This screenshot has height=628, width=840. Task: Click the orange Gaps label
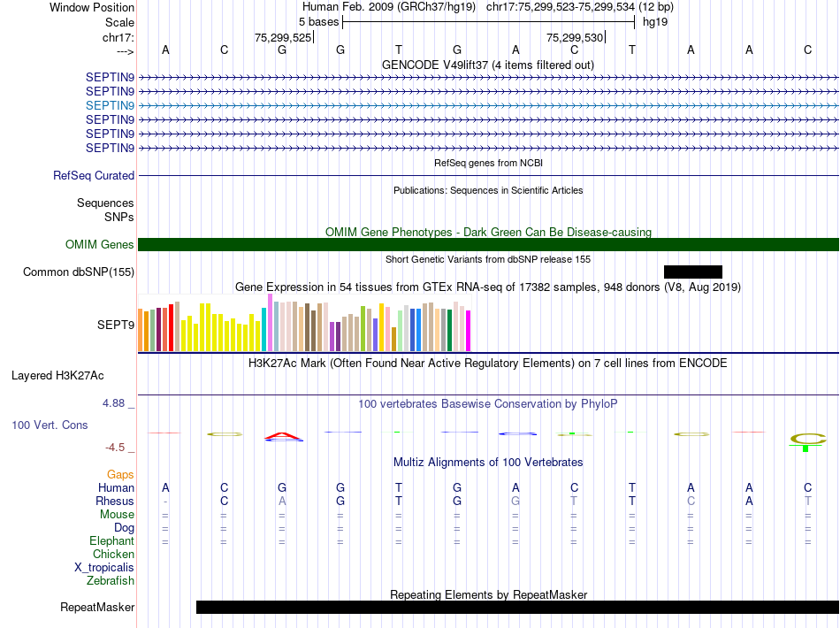pos(120,474)
